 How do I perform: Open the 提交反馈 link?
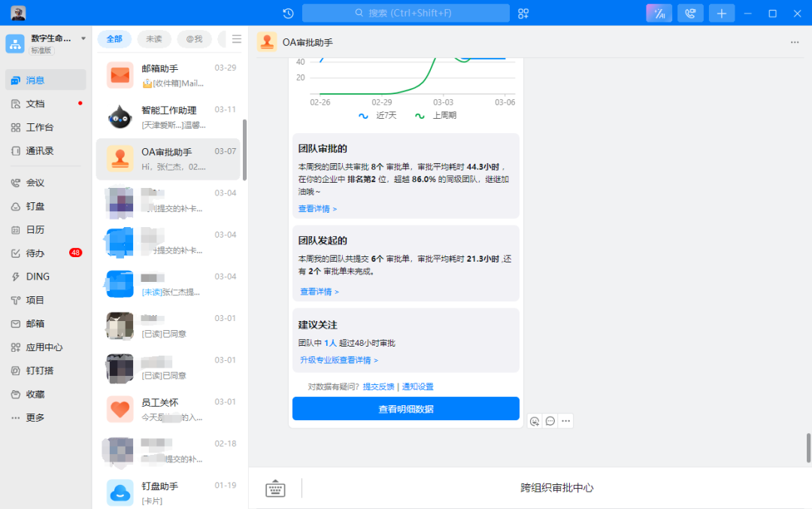coord(378,386)
